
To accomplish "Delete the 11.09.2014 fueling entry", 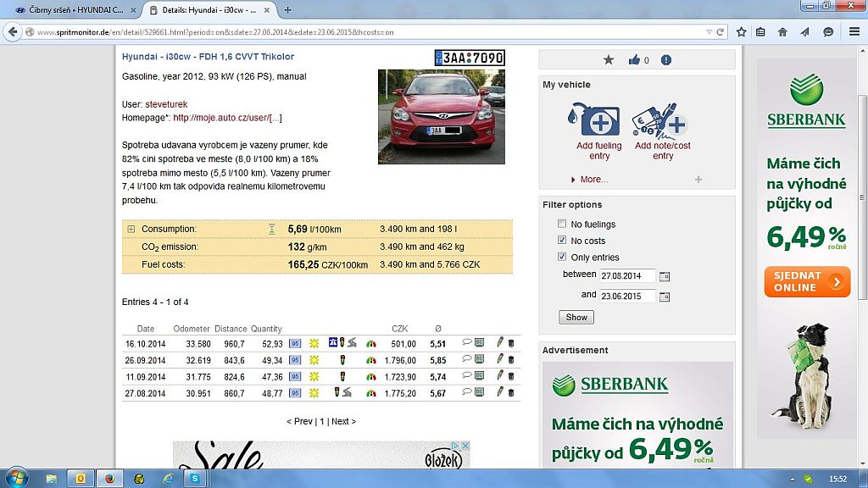I will [511, 377].
